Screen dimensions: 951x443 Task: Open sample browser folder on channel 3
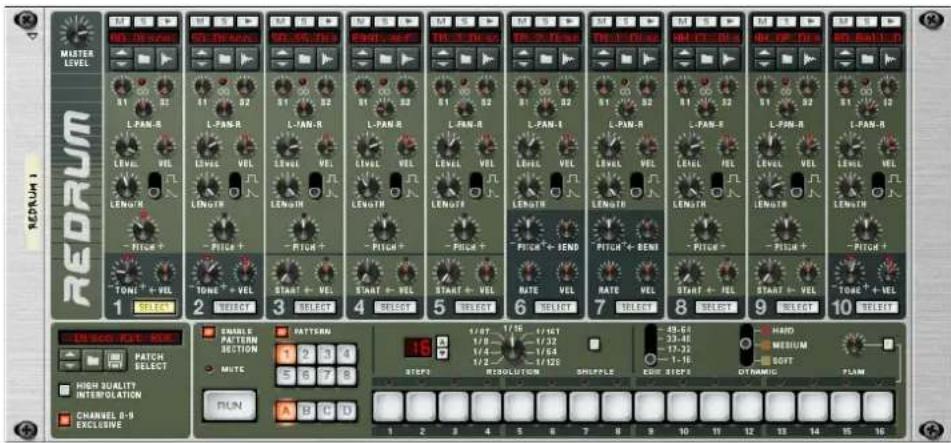click(304, 59)
